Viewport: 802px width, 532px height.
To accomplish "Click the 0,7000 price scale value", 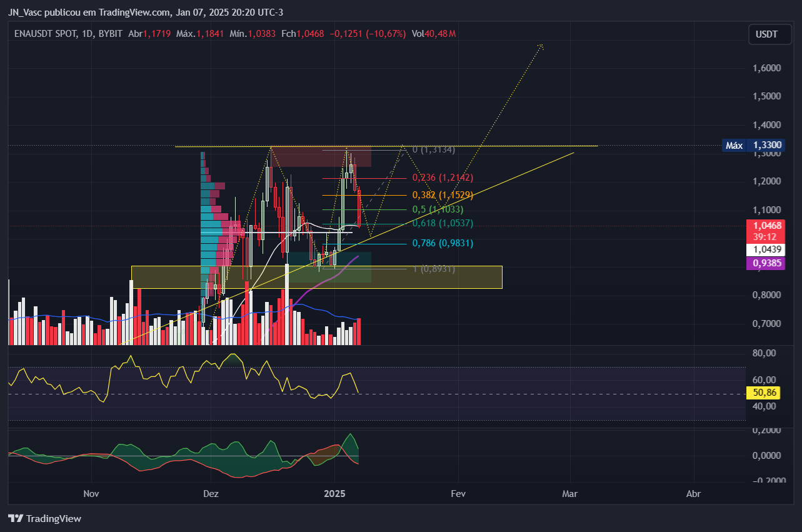I will (766, 323).
